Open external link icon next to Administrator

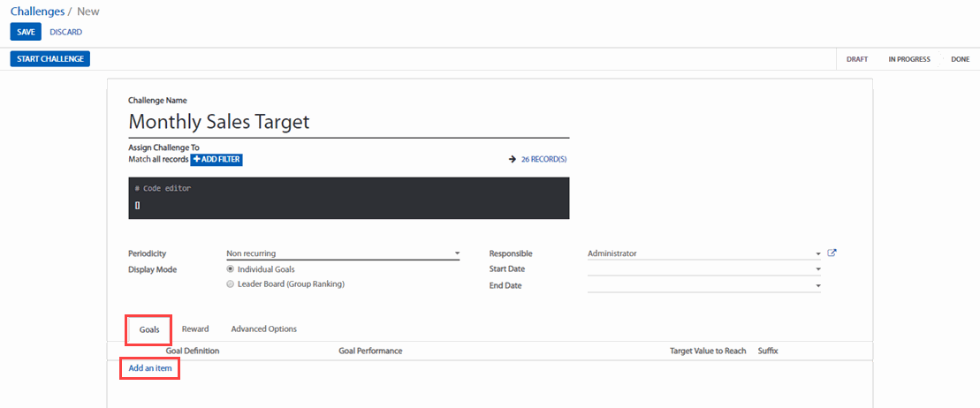[x=832, y=253]
